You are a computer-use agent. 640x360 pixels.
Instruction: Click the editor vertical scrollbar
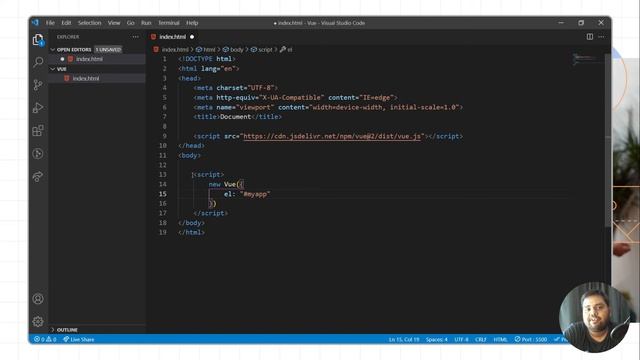[608, 139]
